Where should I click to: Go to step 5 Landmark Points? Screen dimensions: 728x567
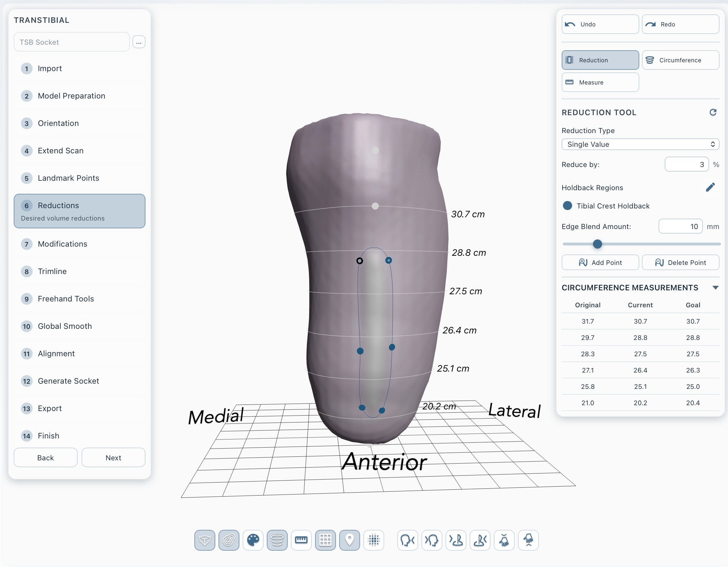(x=79, y=178)
